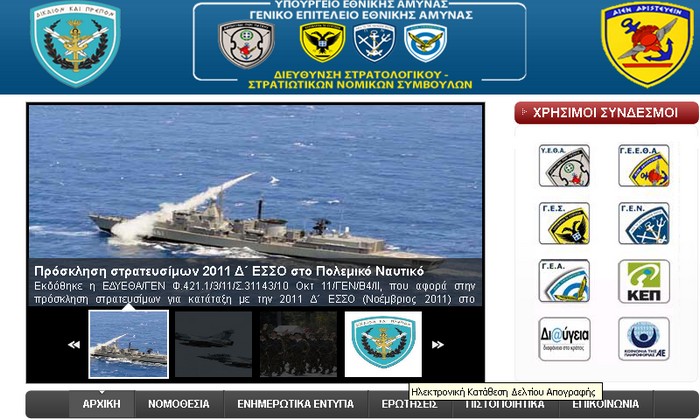
Task: Click the anchor navy badge in header
Action: click(374, 43)
